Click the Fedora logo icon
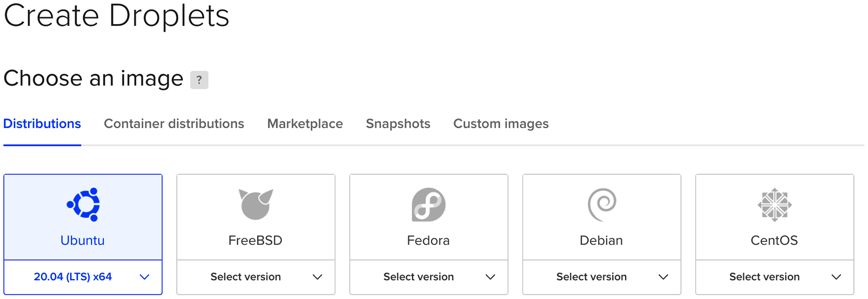Viewport: 868px width, 299px height. 428,204
